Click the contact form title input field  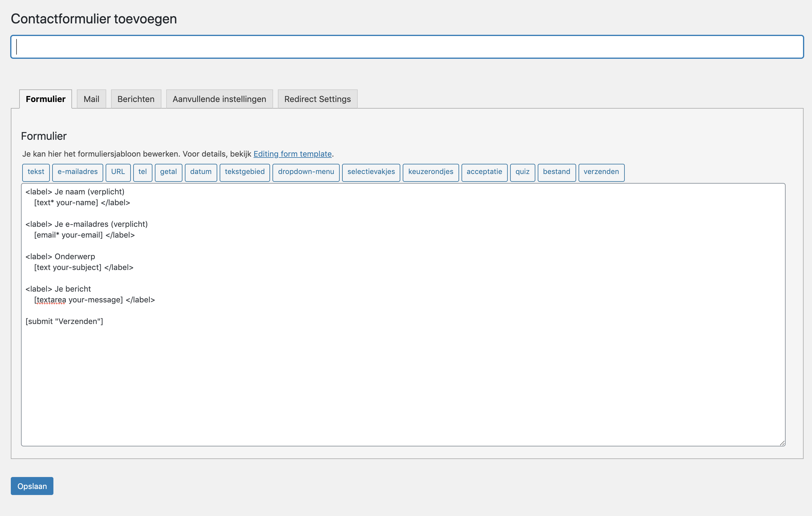(x=407, y=47)
